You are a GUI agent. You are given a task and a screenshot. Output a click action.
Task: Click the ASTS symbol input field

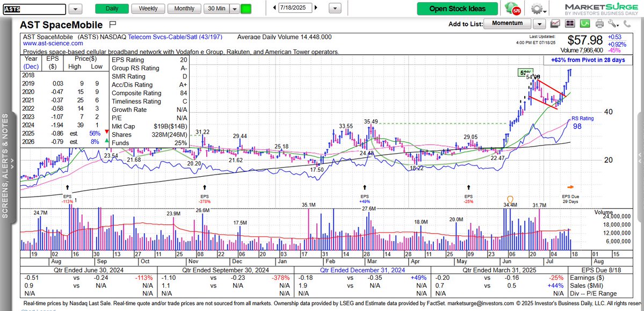point(34,9)
